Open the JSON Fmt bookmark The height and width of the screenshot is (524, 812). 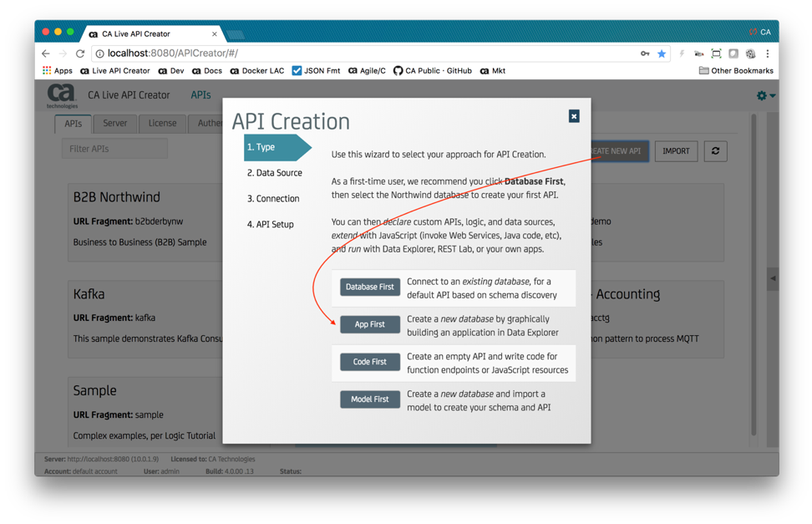pyautogui.click(x=316, y=70)
